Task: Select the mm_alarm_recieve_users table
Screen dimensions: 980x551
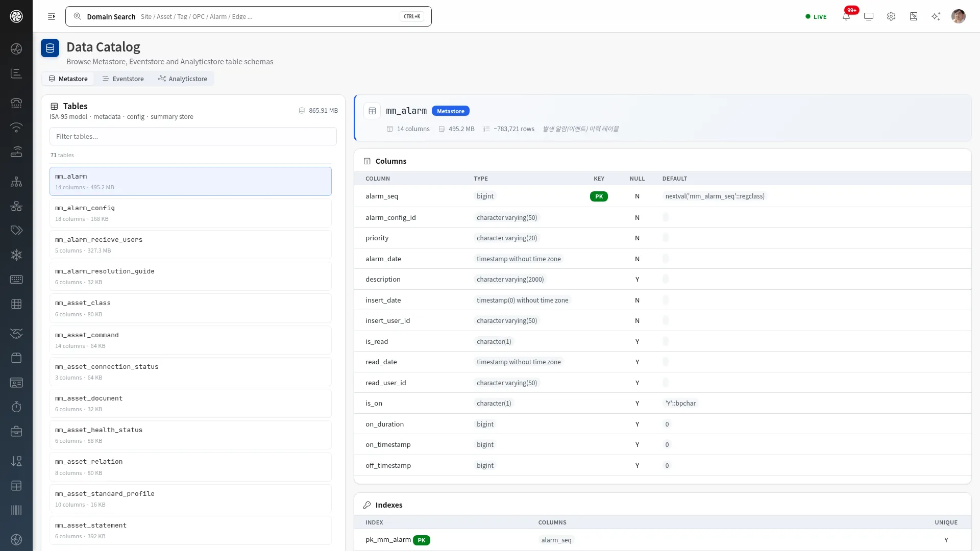Action: (190, 244)
